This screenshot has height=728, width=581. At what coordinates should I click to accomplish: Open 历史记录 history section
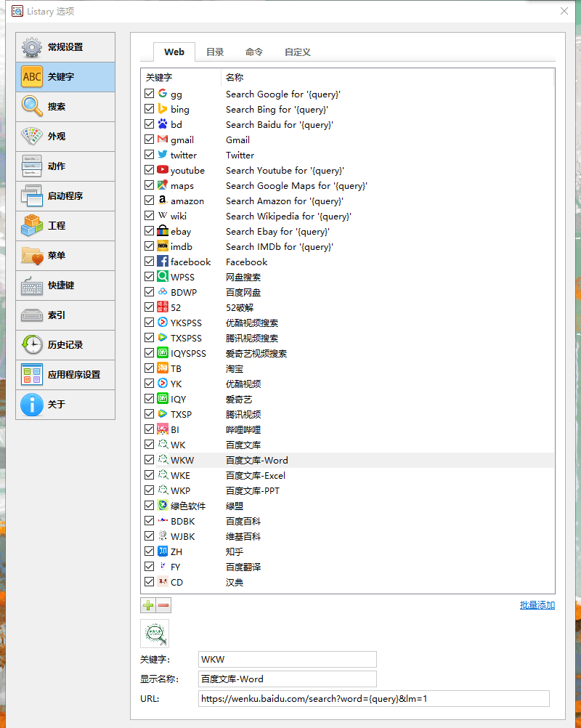pyautogui.click(x=65, y=345)
